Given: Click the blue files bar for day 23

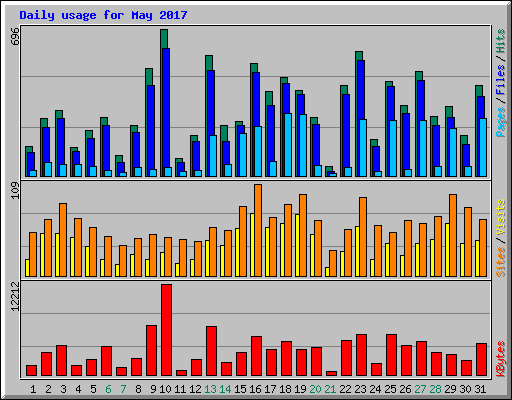Looking at the screenshot, I should coord(361,90).
